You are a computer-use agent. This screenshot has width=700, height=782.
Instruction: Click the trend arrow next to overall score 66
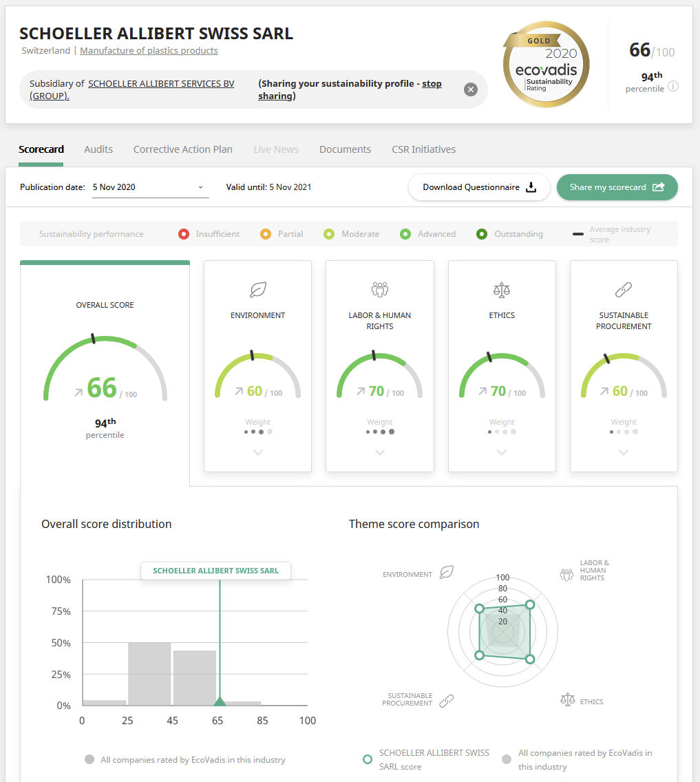pos(78,392)
